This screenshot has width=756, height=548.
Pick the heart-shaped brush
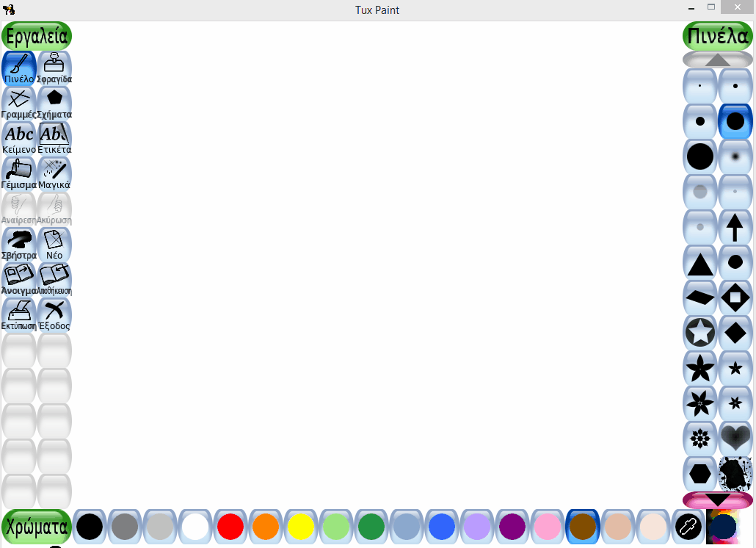tap(735, 439)
